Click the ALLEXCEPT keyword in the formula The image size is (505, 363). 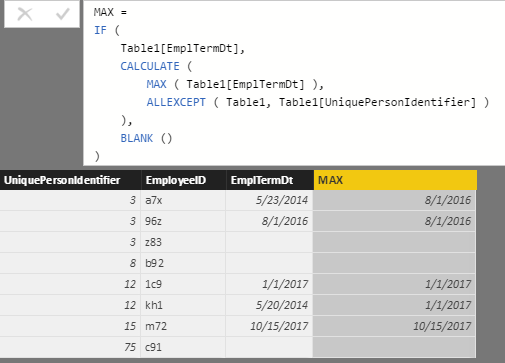click(176, 102)
